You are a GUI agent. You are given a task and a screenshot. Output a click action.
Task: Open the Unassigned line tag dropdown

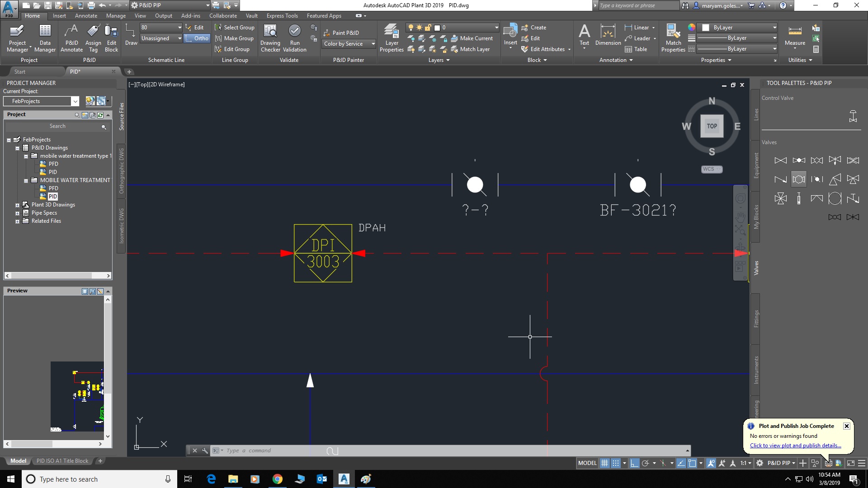(161, 38)
